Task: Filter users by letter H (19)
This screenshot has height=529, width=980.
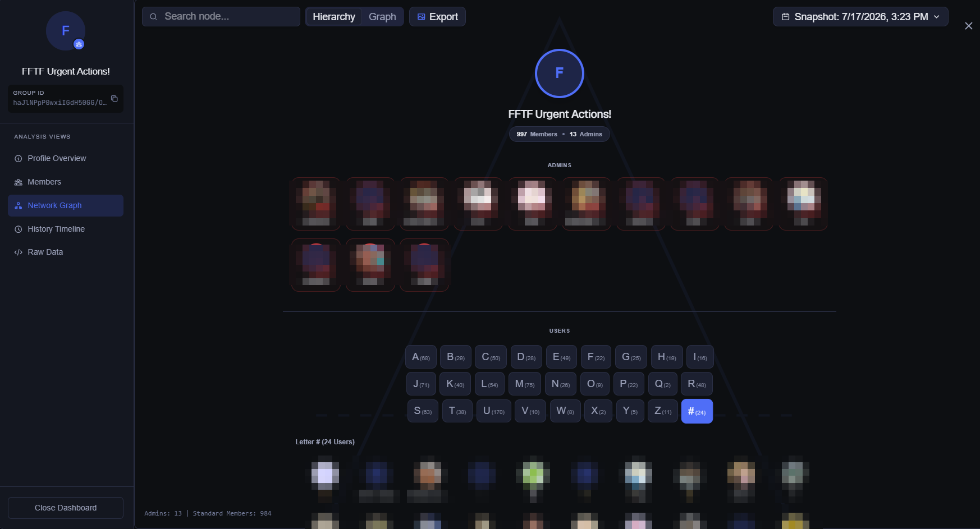Action: pyautogui.click(x=667, y=357)
